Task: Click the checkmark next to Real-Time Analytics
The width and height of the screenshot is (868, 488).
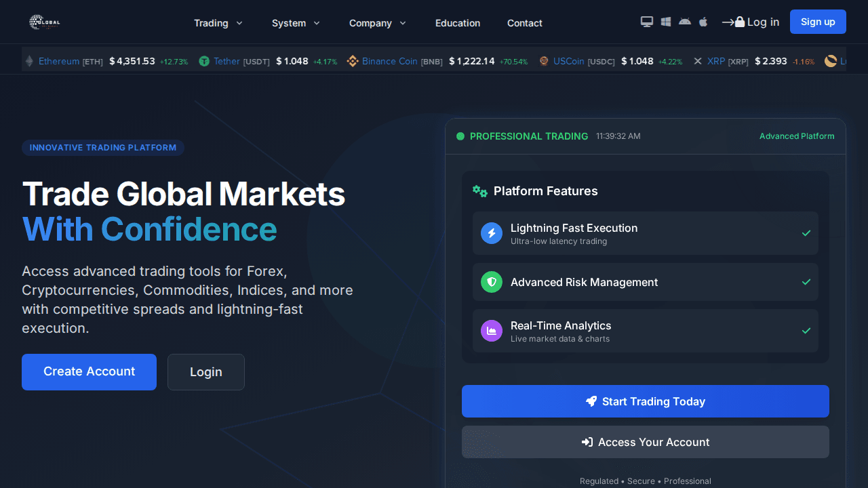Action: click(806, 331)
